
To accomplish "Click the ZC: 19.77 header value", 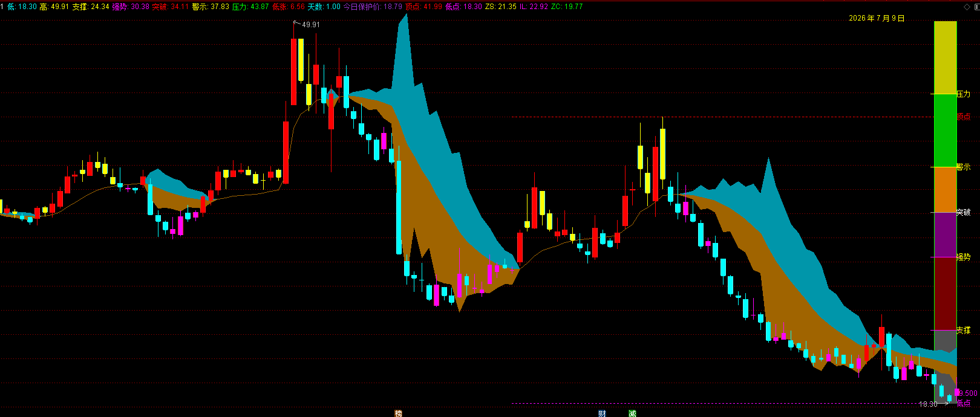I will [567, 7].
